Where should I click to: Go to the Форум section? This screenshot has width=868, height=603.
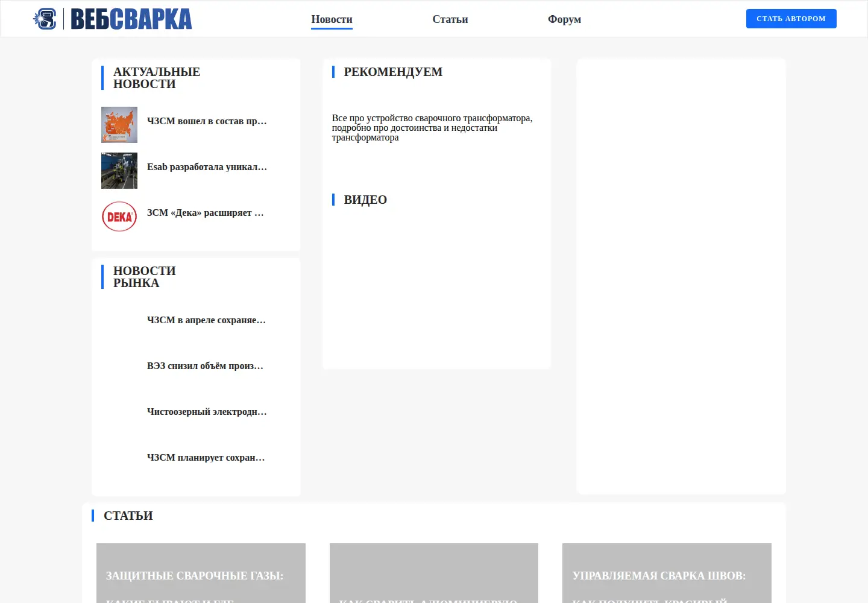point(564,19)
